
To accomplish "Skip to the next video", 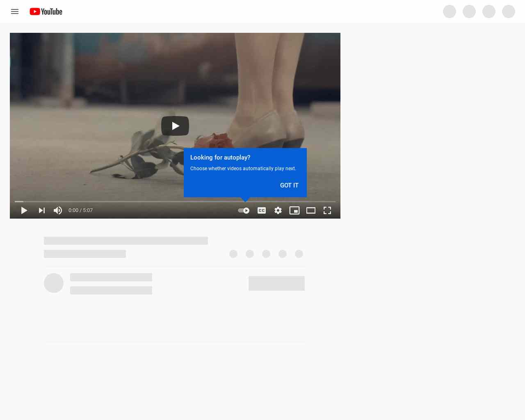I will [41, 210].
